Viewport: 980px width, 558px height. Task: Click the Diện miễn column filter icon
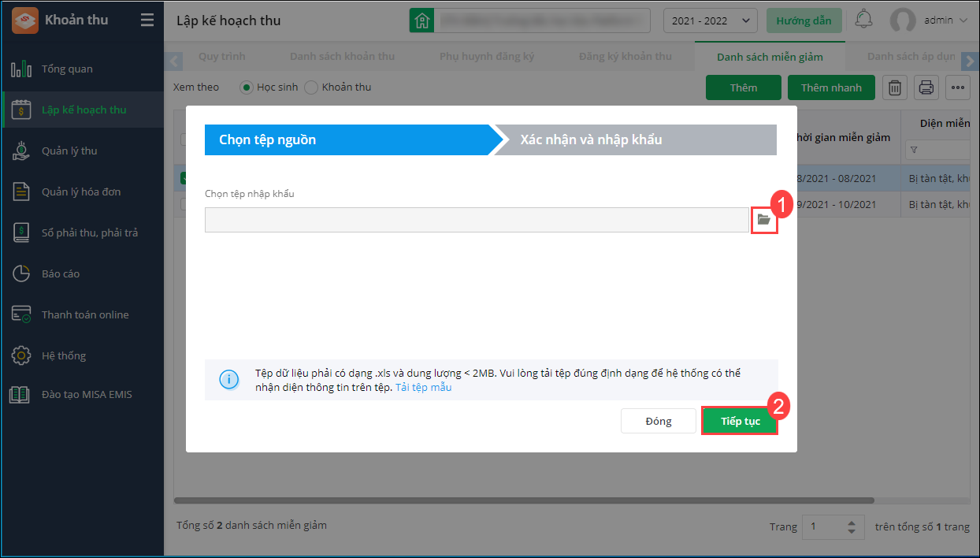click(x=914, y=150)
